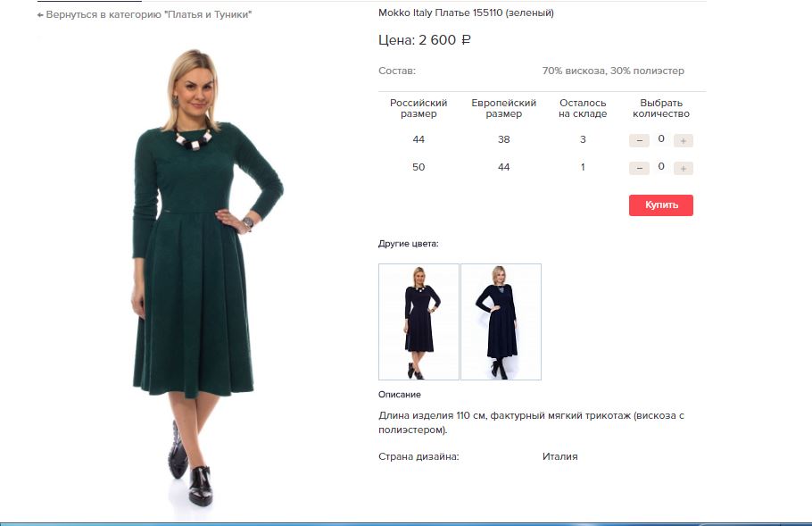This screenshot has height=526, width=812.
Task: Click the "Описание" section heading
Action: (399, 395)
